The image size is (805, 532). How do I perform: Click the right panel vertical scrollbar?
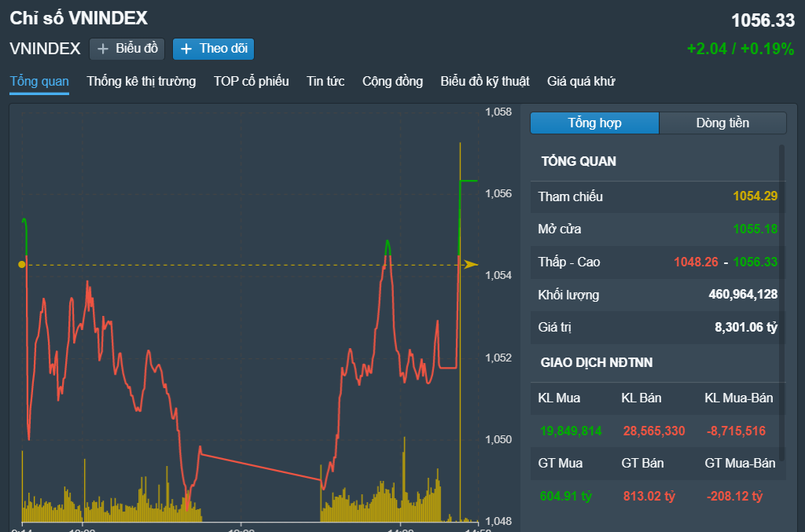[781, 236]
